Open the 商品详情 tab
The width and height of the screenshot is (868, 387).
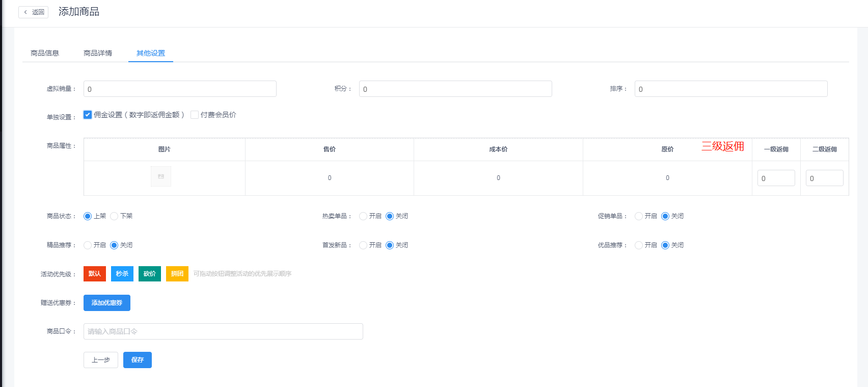pyautogui.click(x=98, y=53)
